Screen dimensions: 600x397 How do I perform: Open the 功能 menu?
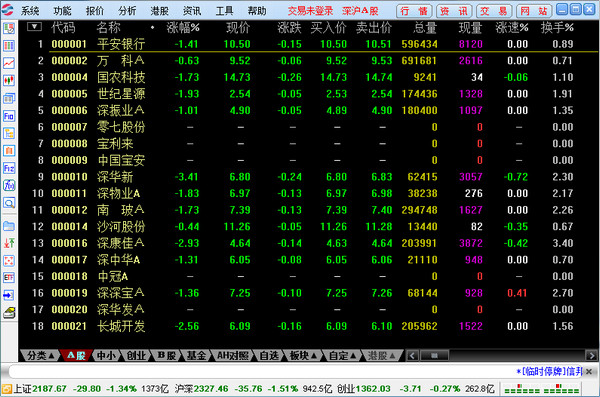point(62,11)
